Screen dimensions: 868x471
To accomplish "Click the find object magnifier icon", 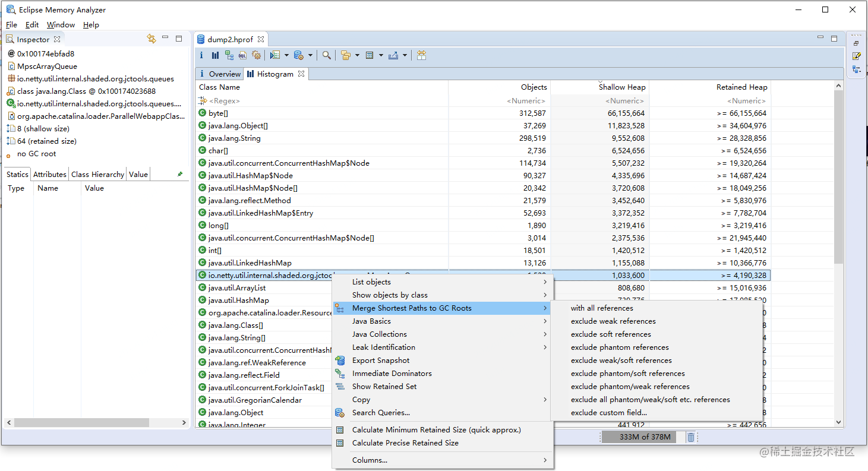I will point(327,55).
